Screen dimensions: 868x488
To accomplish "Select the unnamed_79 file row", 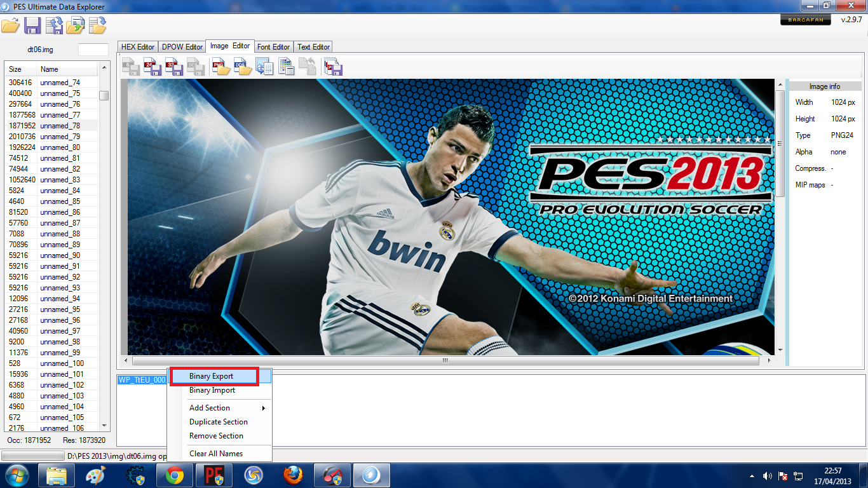I will click(51, 137).
